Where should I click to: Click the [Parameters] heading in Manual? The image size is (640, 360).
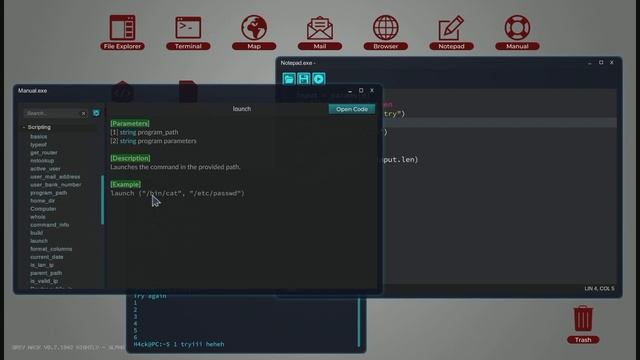(x=130, y=123)
